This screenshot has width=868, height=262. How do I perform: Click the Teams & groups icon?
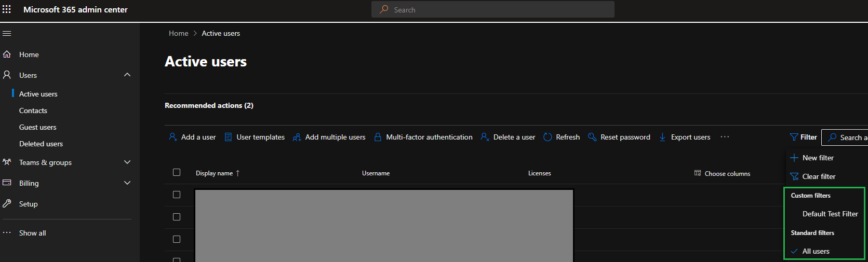pyautogui.click(x=7, y=162)
